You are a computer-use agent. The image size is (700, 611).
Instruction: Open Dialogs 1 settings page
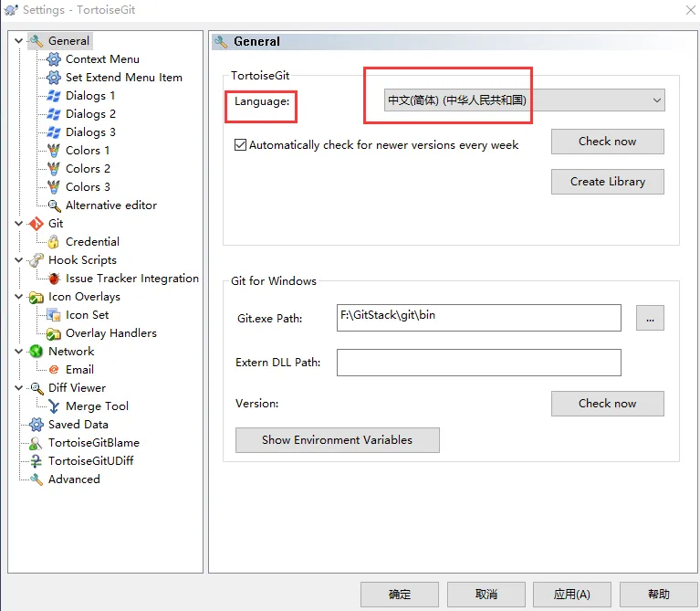(x=90, y=96)
